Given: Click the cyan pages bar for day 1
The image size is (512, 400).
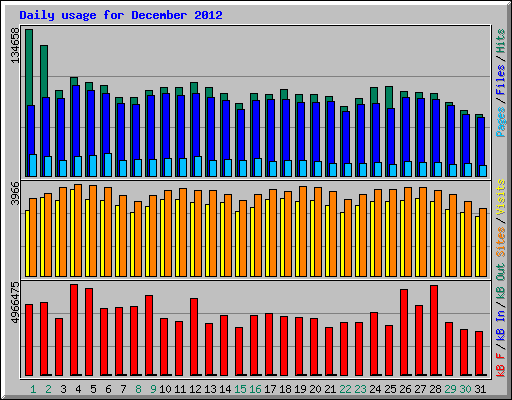Looking at the screenshot, I should [33, 165].
